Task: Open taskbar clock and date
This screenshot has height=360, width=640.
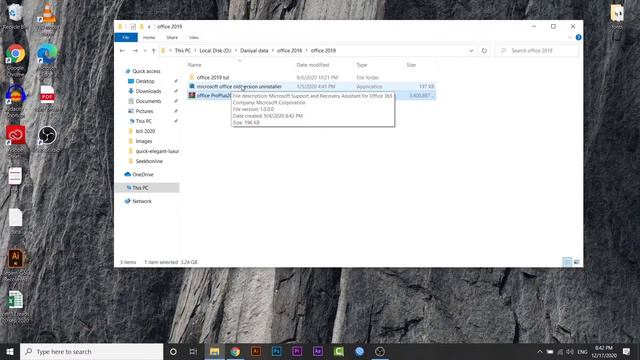Action: (x=604, y=351)
